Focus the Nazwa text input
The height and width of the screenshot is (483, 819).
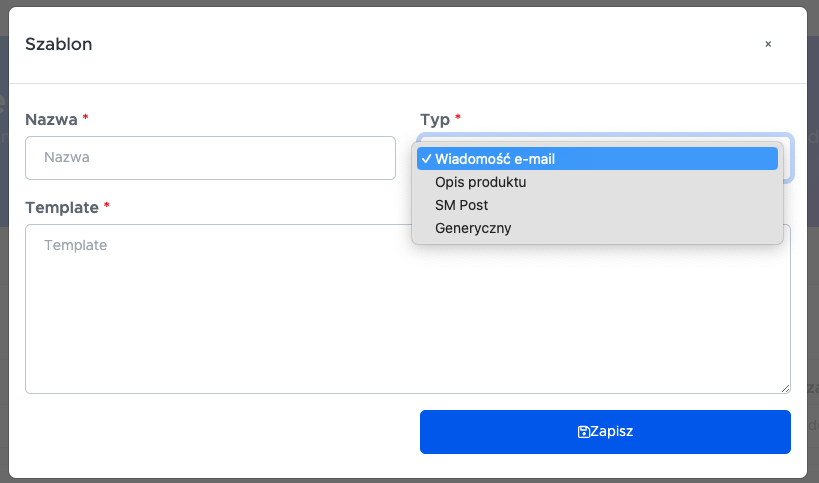[x=210, y=158]
